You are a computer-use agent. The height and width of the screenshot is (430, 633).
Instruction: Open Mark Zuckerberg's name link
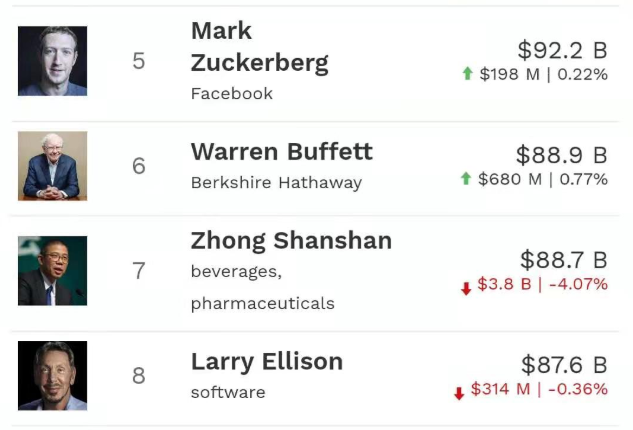click(x=259, y=47)
